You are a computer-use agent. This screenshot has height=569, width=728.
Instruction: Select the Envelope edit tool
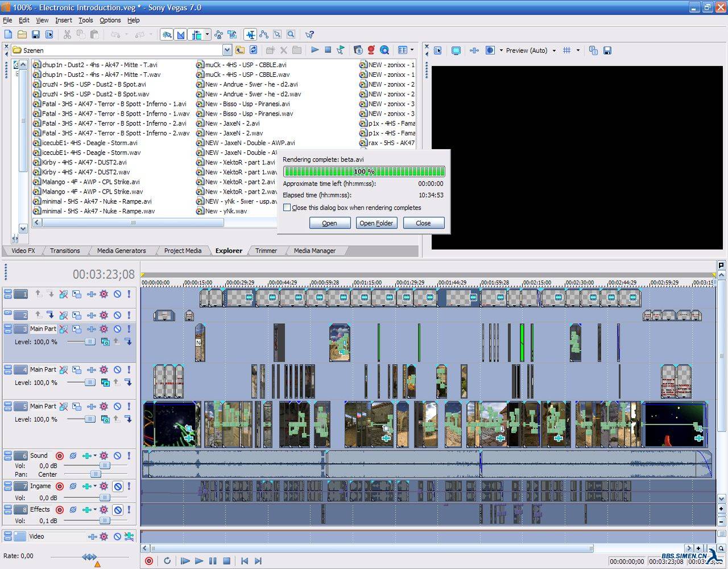coord(264,35)
